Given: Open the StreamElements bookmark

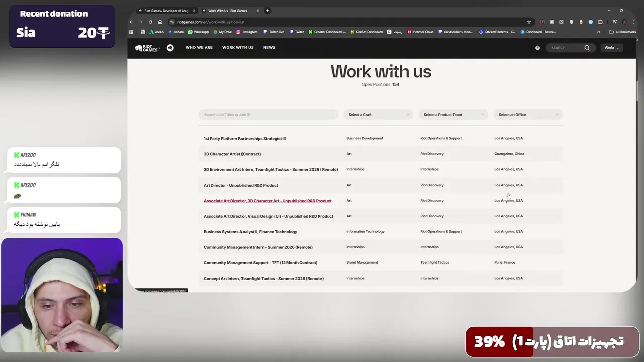Looking at the screenshot, I should coord(497,32).
